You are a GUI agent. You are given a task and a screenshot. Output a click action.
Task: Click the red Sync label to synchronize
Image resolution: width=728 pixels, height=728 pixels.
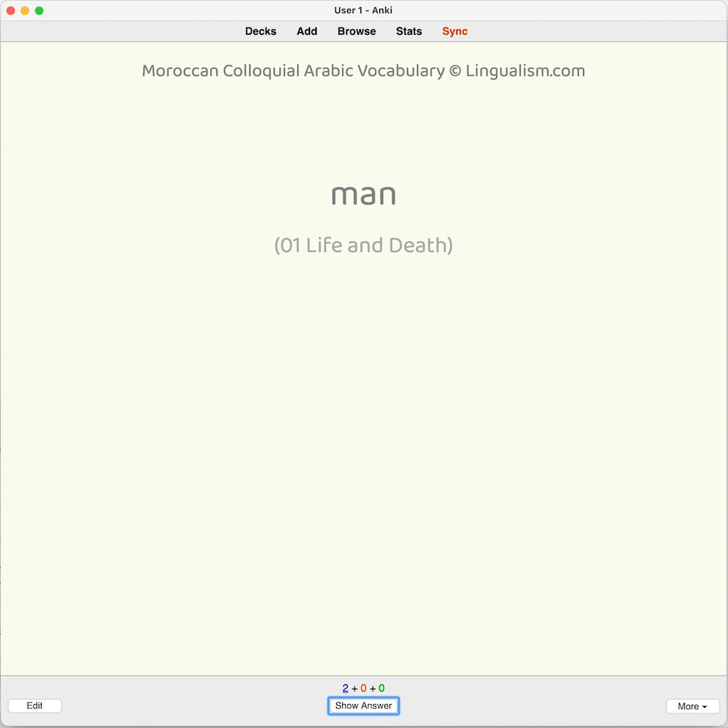(454, 31)
